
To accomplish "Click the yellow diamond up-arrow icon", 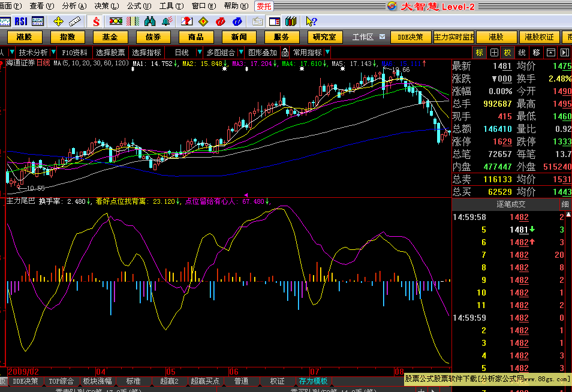I will tap(203, 22).
